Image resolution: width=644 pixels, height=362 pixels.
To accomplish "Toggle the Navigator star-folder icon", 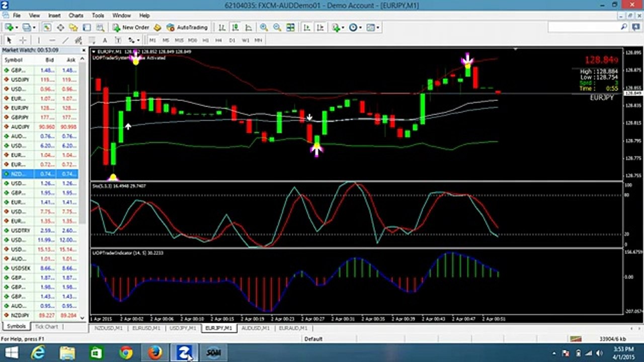I will (73, 27).
